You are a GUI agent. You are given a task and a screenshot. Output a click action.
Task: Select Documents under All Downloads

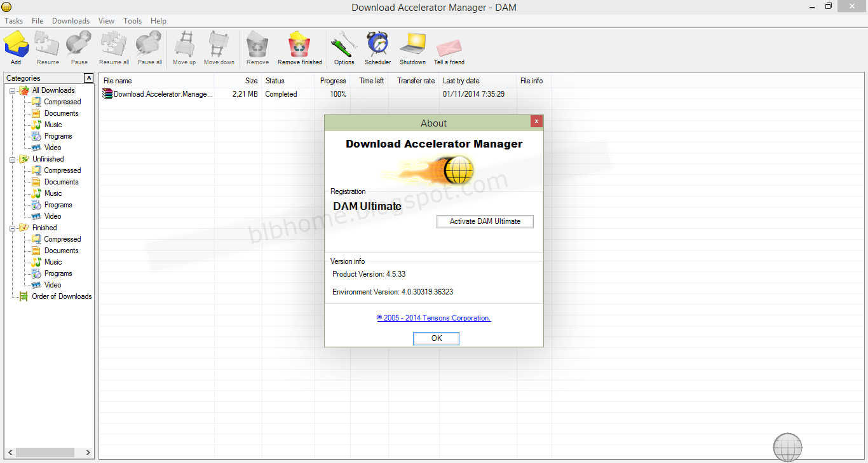61,113
